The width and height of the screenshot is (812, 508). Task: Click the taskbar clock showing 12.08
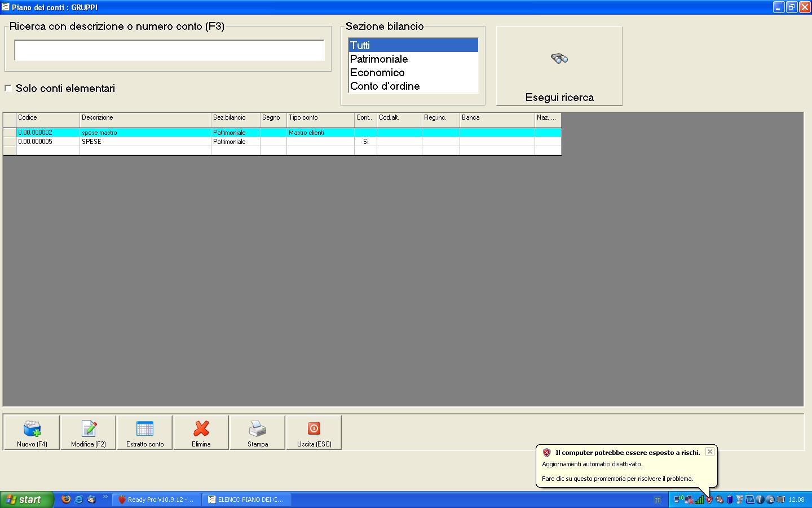[796, 500]
